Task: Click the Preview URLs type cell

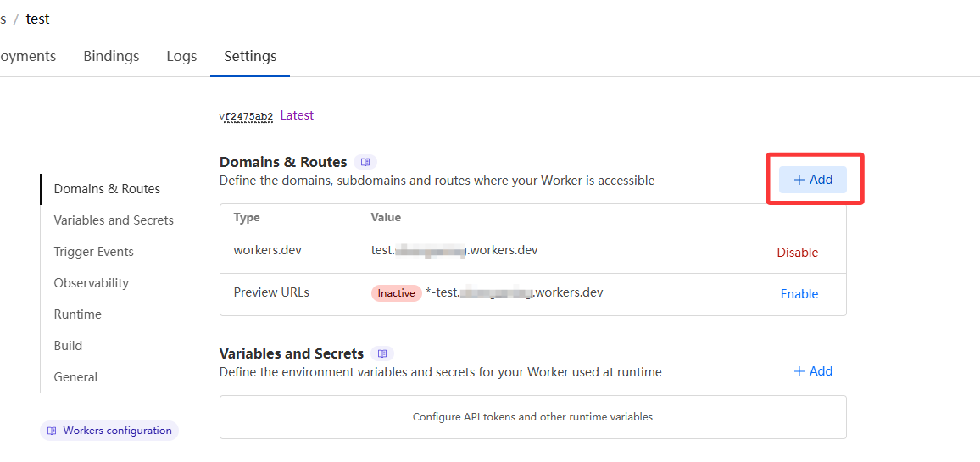Action: click(271, 292)
